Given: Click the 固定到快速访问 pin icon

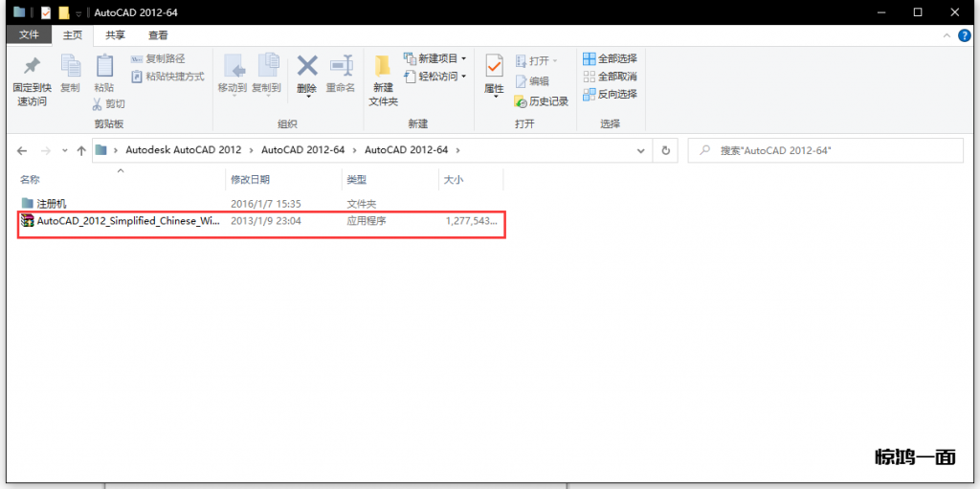Looking at the screenshot, I should 31,66.
